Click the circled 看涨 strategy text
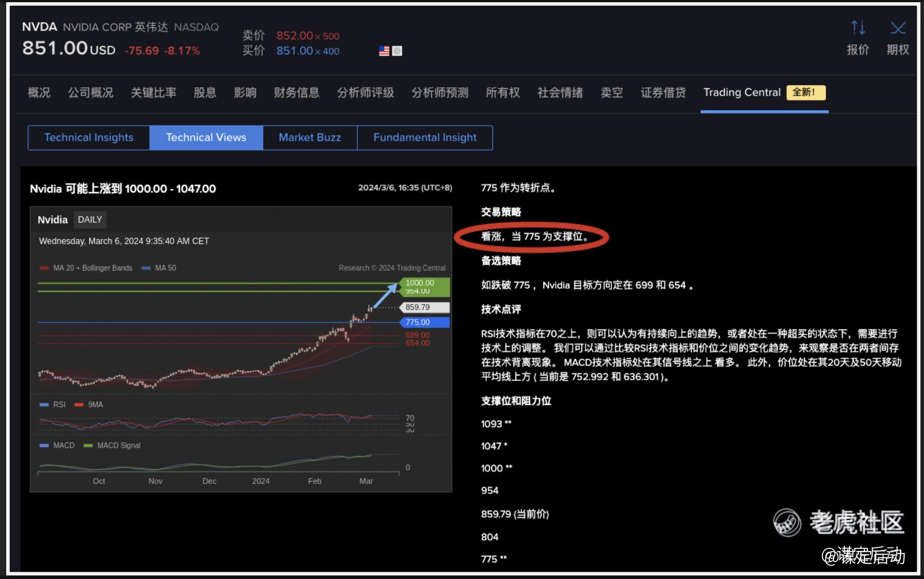The height and width of the screenshot is (579, 924). click(534, 236)
